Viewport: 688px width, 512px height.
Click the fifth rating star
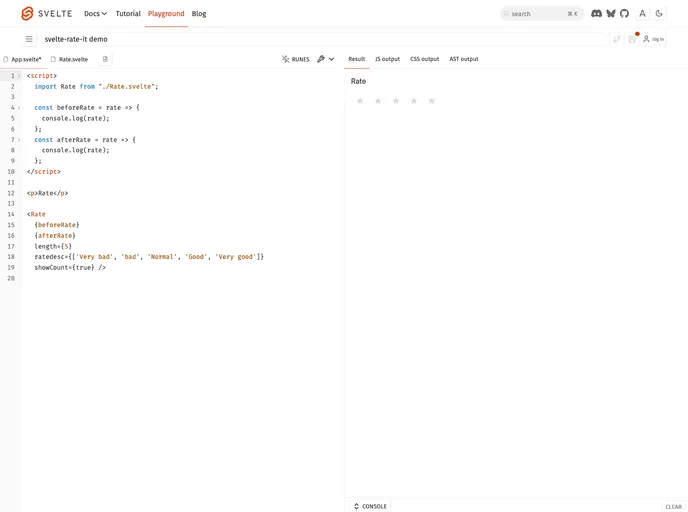(x=432, y=101)
